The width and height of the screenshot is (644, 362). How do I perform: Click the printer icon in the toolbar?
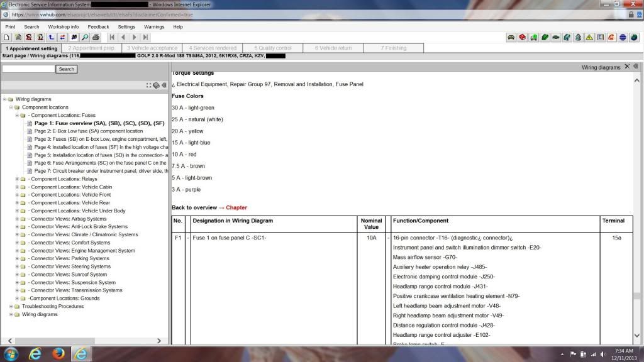96,37
